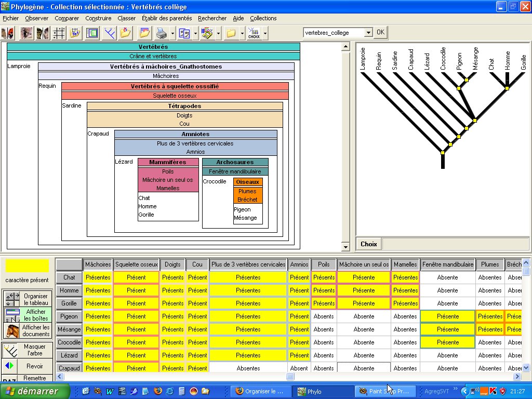532x399 pixels.
Task: Toggle the Chat row header button
Action: (x=69, y=277)
